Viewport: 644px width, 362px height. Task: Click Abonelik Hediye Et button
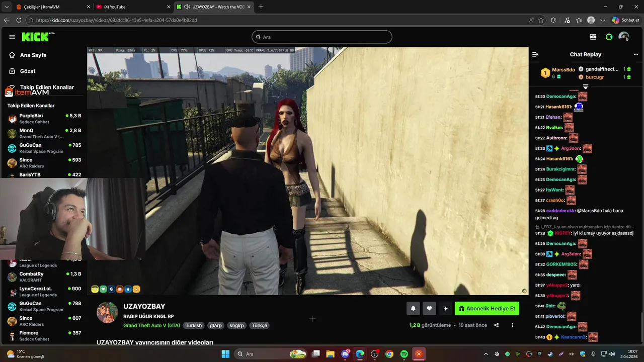pos(487,309)
